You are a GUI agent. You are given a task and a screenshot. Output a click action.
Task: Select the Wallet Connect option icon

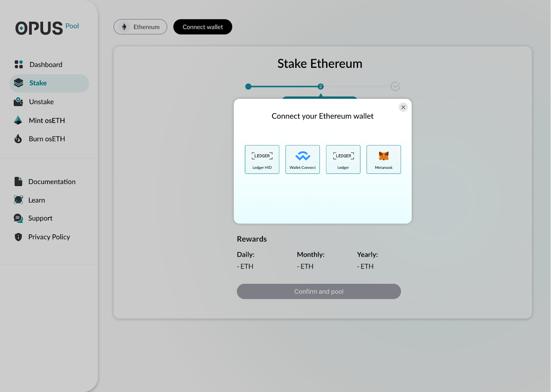(302, 156)
